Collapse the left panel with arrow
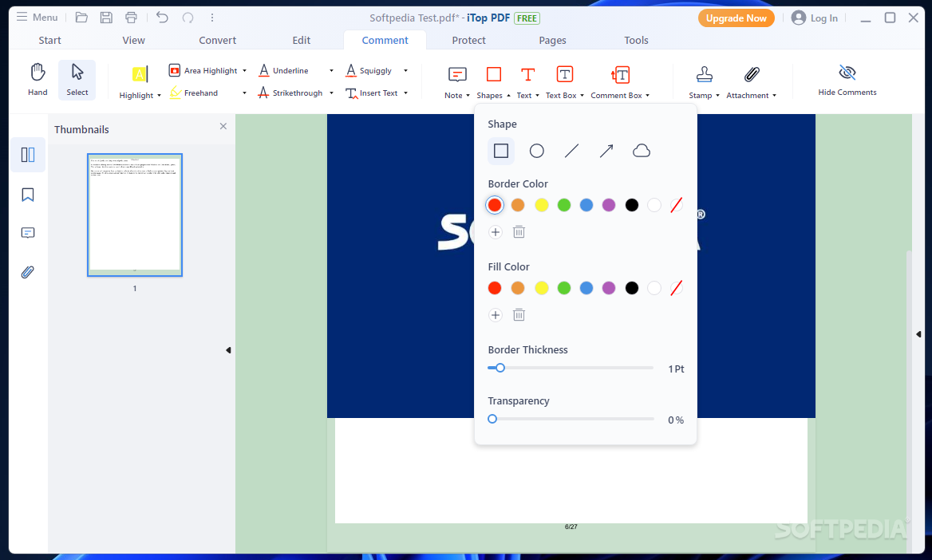 (x=228, y=350)
